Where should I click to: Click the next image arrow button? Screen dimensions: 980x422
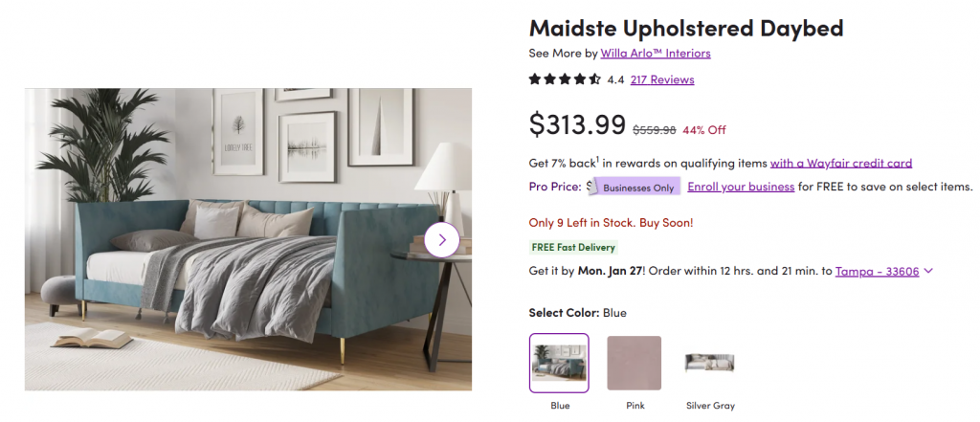point(442,239)
